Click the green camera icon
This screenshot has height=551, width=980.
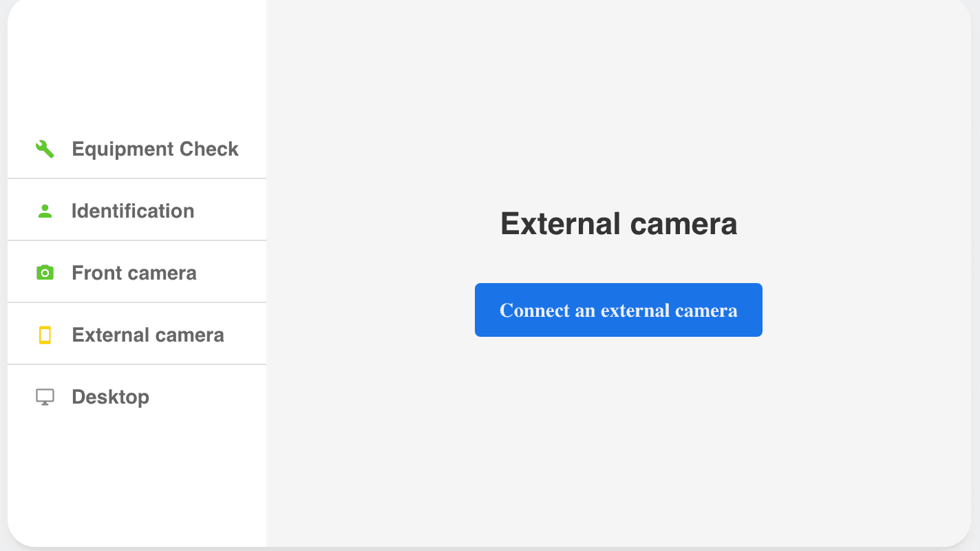[x=45, y=273]
